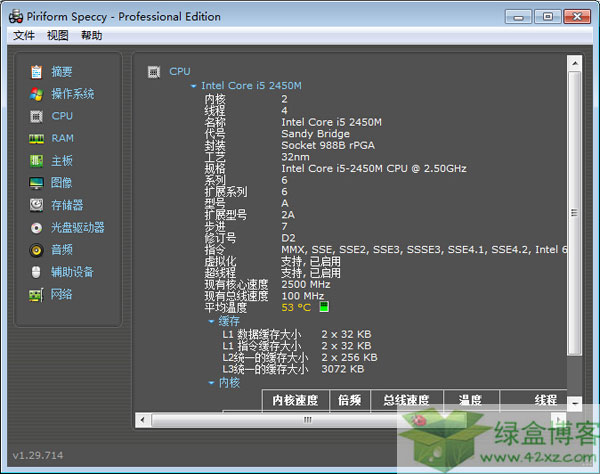Screen dimensions: 600x474
Task: Click the 2 x 256 KB L2 cache value
Action: pos(349,357)
